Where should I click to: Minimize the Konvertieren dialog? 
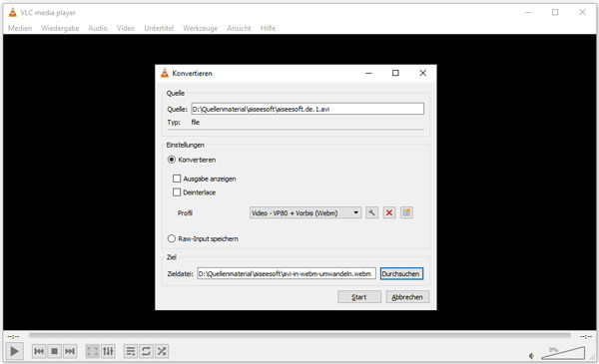pos(368,73)
